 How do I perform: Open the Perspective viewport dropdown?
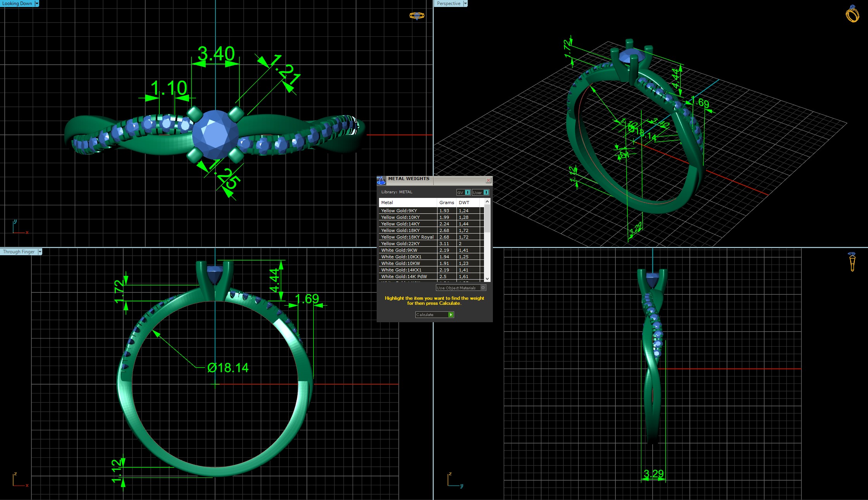point(465,3)
